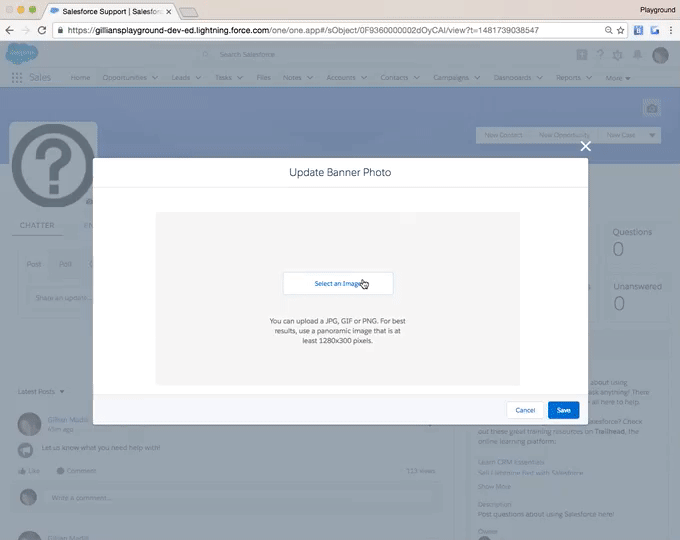This screenshot has height=540, width=680.
Task: Open the browser zoom magnifier icon
Action: point(608,30)
